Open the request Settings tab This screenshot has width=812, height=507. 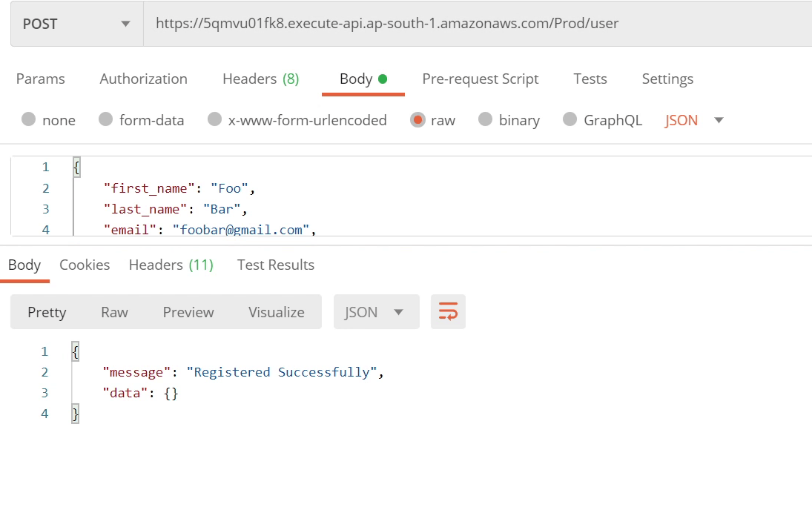point(667,79)
